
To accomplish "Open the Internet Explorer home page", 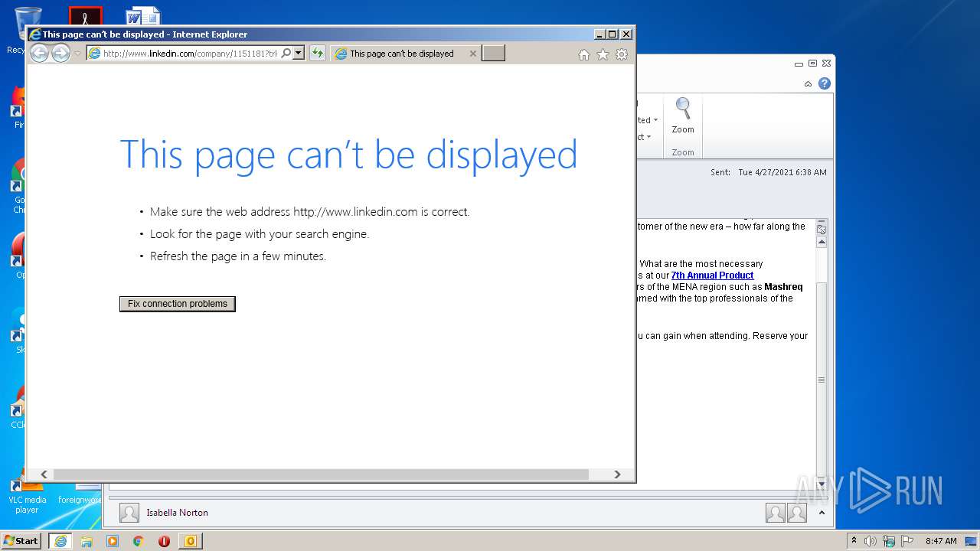I will 584,54.
